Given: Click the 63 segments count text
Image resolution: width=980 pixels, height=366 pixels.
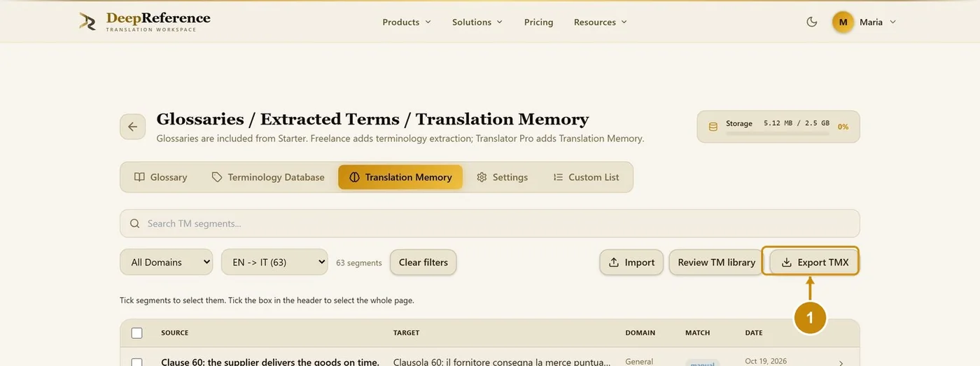Looking at the screenshot, I should (x=359, y=263).
